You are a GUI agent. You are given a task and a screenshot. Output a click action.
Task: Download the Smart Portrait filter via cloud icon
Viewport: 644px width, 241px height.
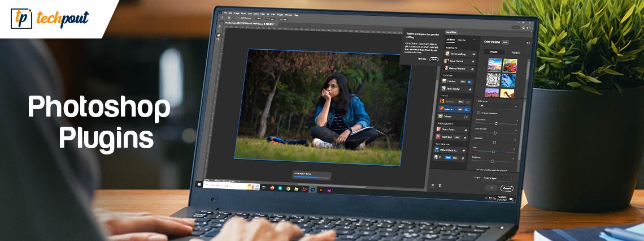[473, 61]
